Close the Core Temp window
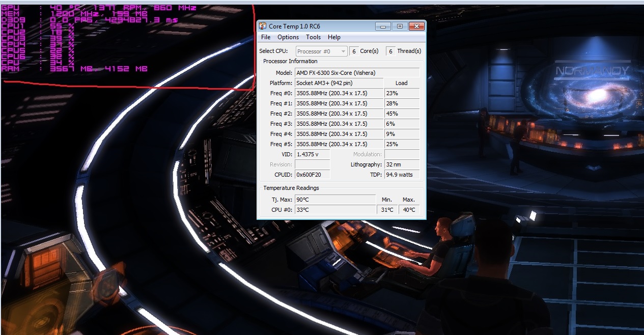Screen dimensions: 644x335 (416, 26)
